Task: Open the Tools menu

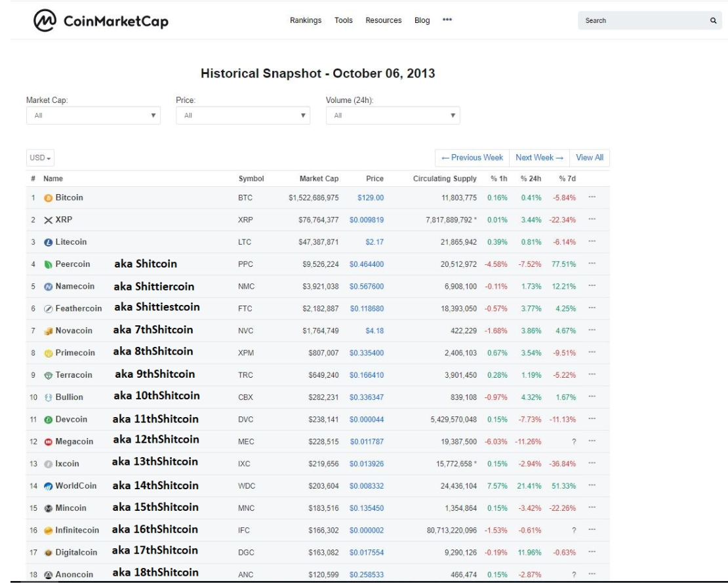Action: 344,20
